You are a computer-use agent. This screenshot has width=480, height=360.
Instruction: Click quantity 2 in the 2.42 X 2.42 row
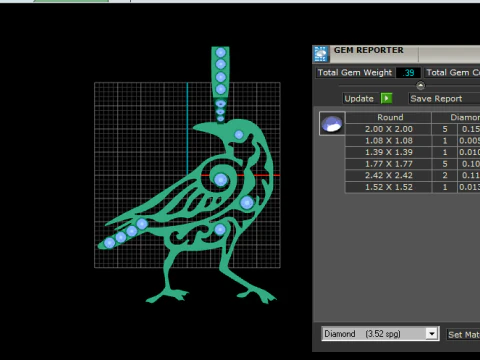(445, 175)
